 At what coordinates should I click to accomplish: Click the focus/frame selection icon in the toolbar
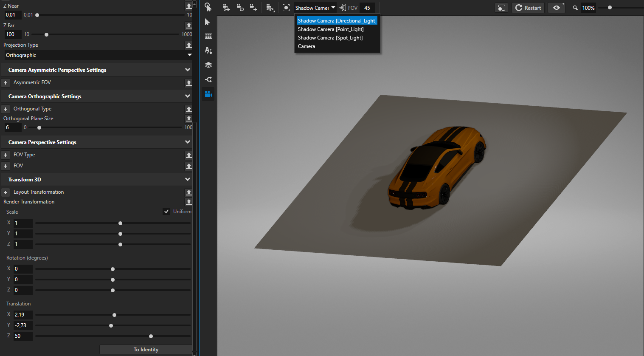tap(286, 7)
